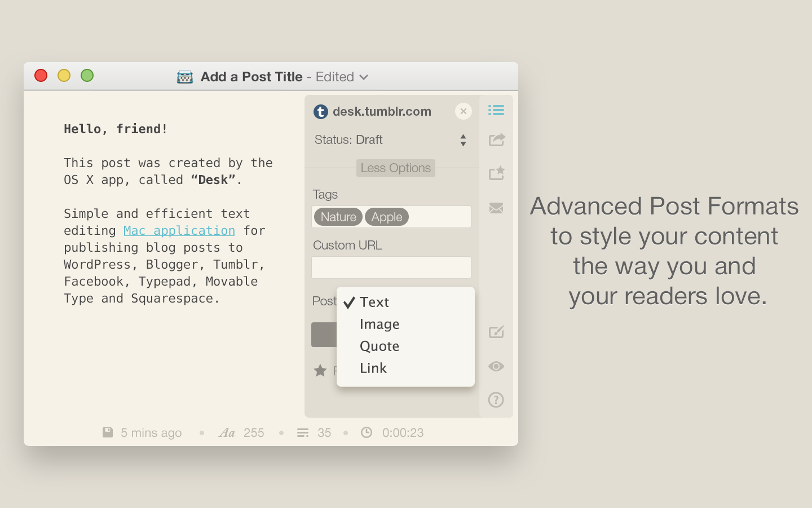
Task: Collapse panel with Less Options button
Action: point(396,168)
